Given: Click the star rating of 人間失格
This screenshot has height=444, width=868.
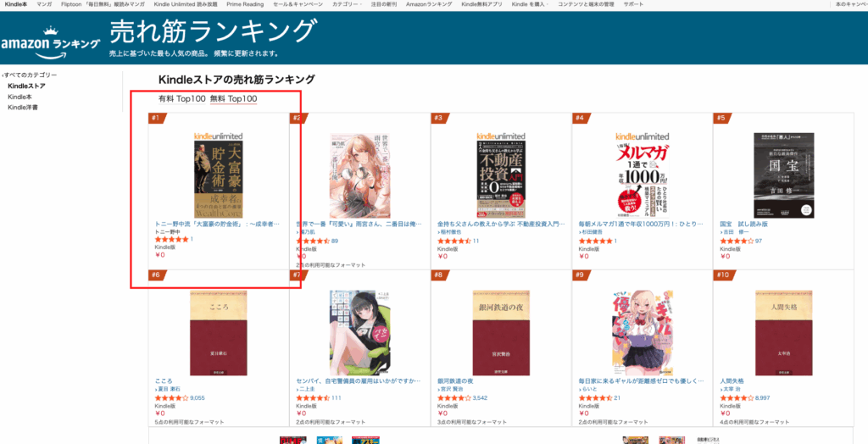Looking at the screenshot, I should click(737, 398).
